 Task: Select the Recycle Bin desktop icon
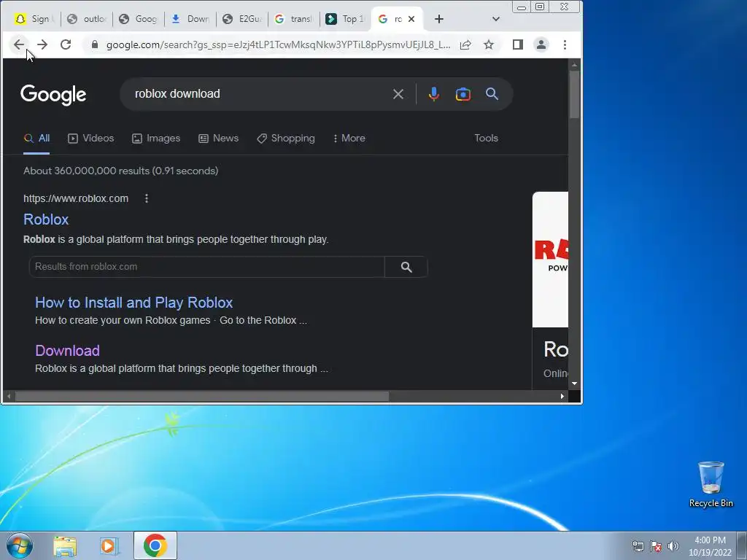point(711,484)
